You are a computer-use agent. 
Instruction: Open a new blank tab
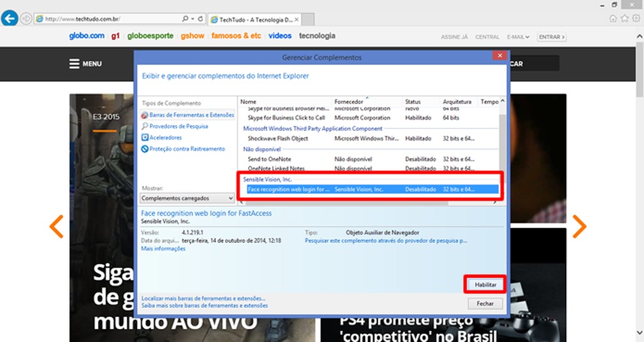pyautogui.click(x=308, y=19)
